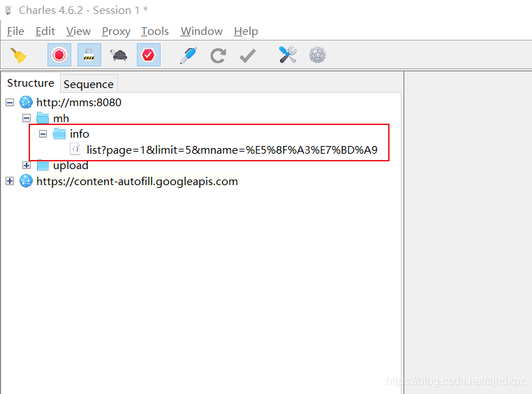Expand the content-autofill.googleapis.com host
Screen dimensions: 532x394
pyautogui.click(x=10, y=181)
